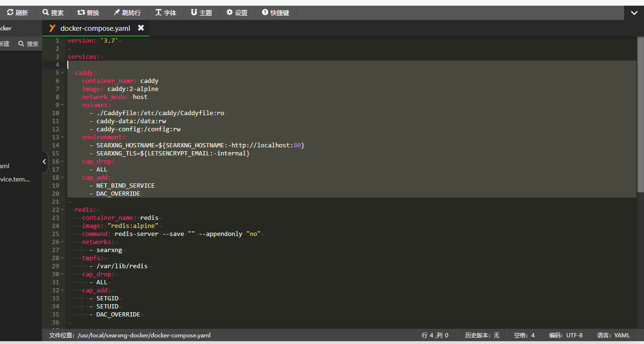644x344 pixels.
Task: Expand the top-right dropdown chevron
Action: click(634, 13)
